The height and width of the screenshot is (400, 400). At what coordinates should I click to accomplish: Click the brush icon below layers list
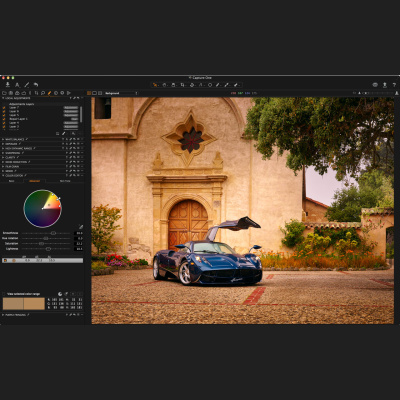(x=63, y=133)
